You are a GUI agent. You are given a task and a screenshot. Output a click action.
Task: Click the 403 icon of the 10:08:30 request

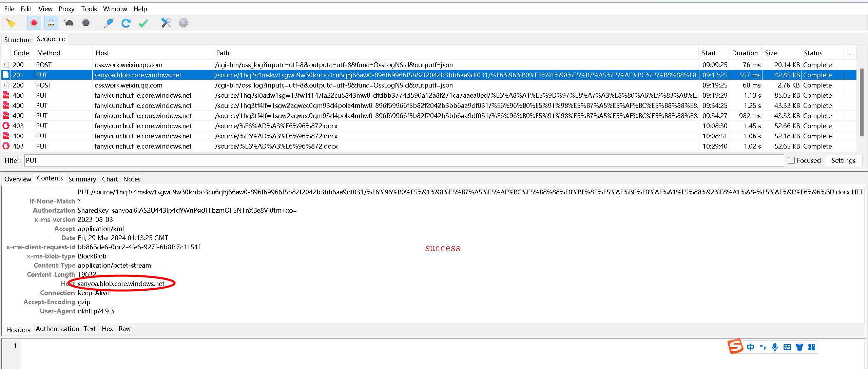(x=6, y=125)
